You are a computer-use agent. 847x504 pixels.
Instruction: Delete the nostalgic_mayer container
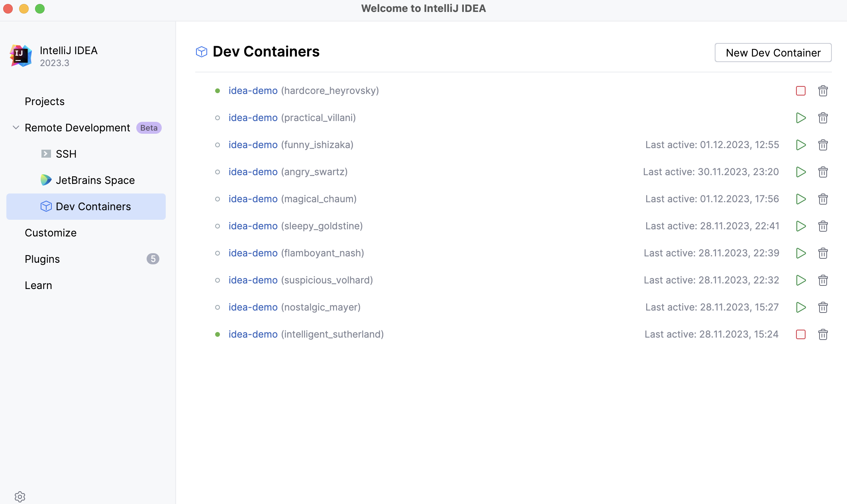(823, 307)
